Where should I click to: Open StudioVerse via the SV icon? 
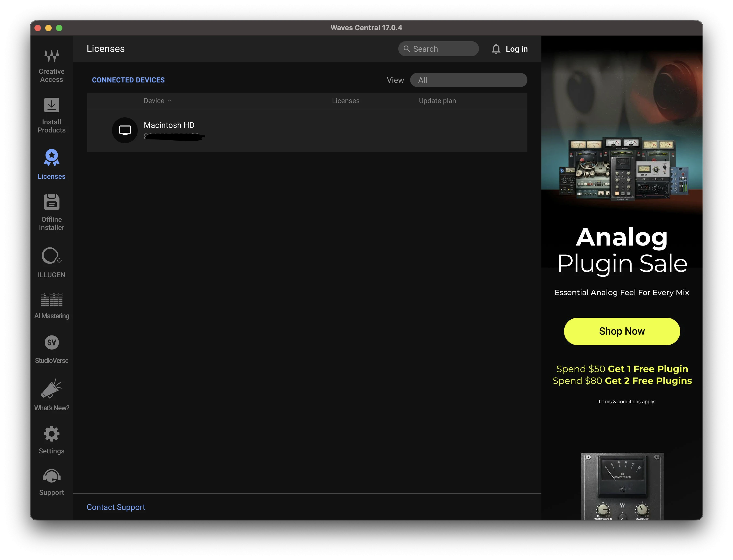(51, 343)
